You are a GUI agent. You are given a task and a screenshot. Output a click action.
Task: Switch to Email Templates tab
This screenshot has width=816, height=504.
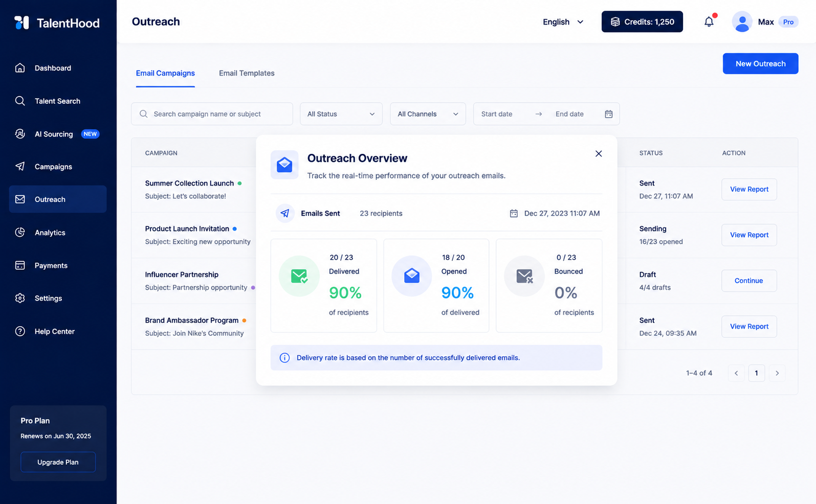[x=247, y=73]
